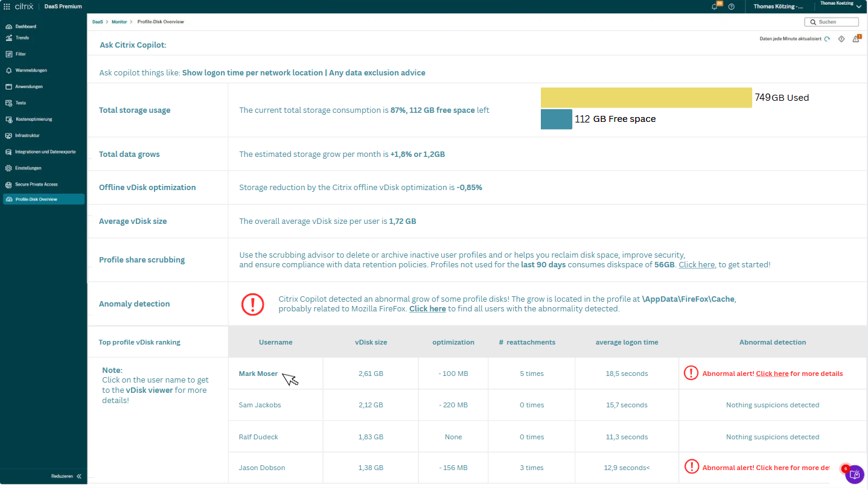The width and height of the screenshot is (868, 490).
Task: Click 'Click here' link in Profile share scrubbing
Action: click(x=697, y=265)
